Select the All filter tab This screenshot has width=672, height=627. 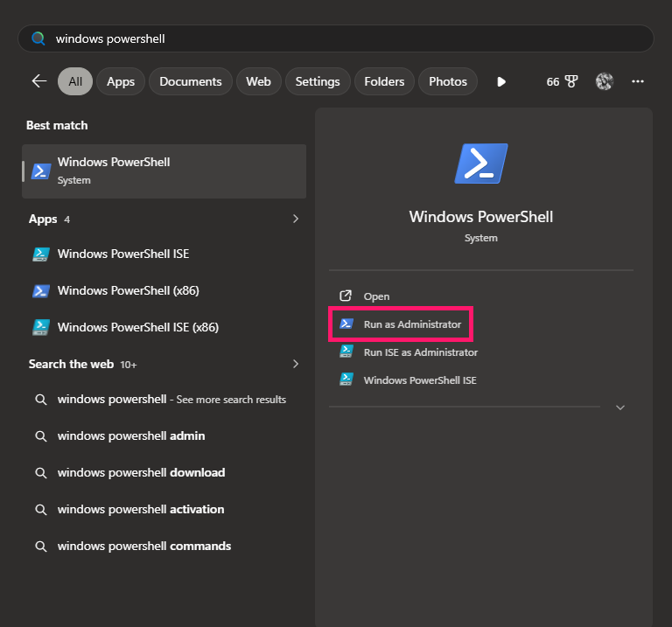point(75,81)
